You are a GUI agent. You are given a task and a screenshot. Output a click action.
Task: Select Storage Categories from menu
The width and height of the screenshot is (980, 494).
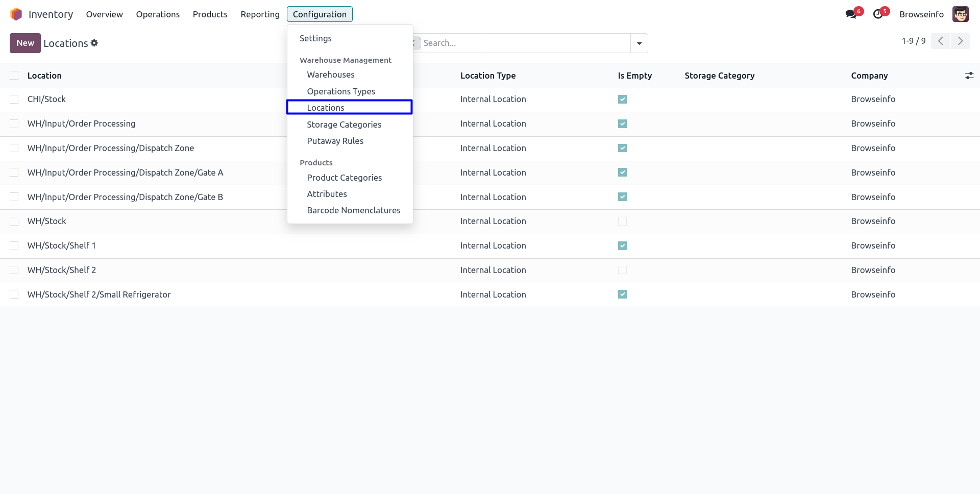click(x=344, y=125)
